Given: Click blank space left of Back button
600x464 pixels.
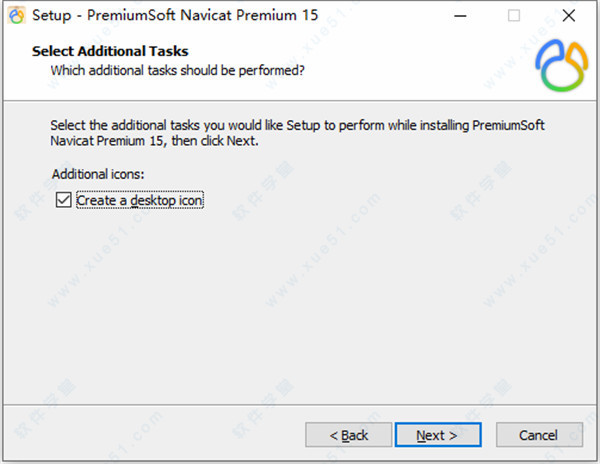Looking at the screenshot, I should point(150,435).
